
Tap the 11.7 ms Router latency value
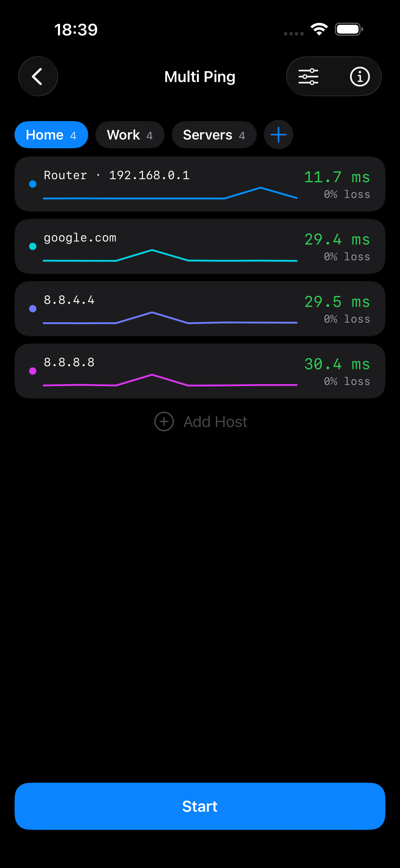point(337,177)
